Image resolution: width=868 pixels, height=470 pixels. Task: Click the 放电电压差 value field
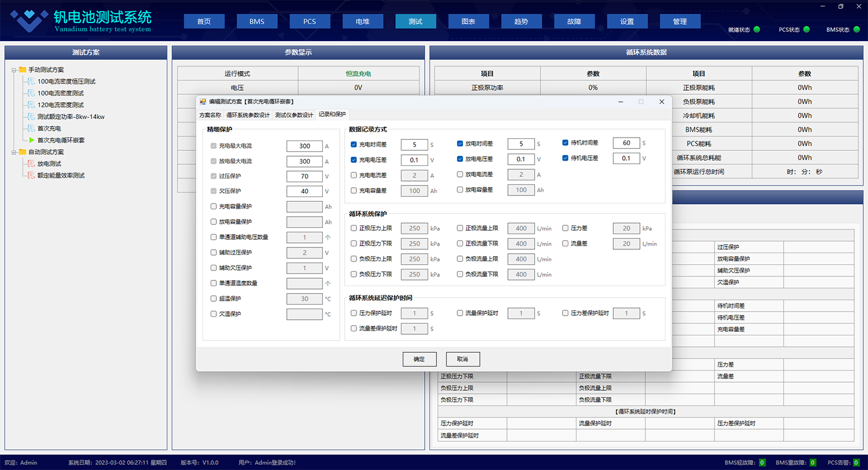(521, 159)
